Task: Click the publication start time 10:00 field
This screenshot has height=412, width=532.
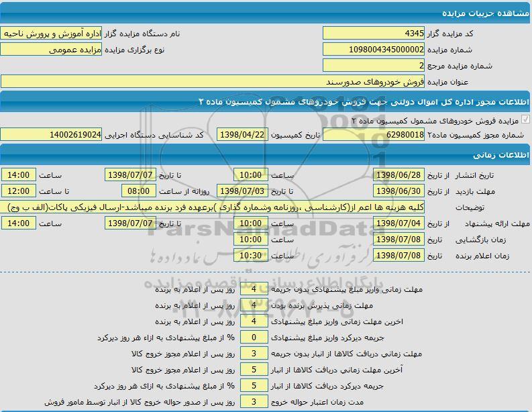Action: click(251, 174)
